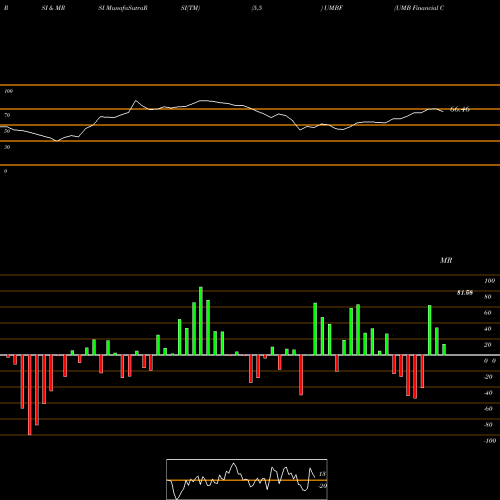Select the UMBF ticker text in the header
The height and width of the screenshot is (500, 500).
[333, 8]
